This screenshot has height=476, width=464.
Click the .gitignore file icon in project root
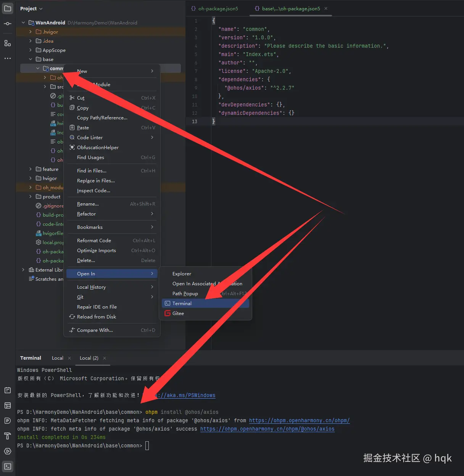[x=39, y=206]
